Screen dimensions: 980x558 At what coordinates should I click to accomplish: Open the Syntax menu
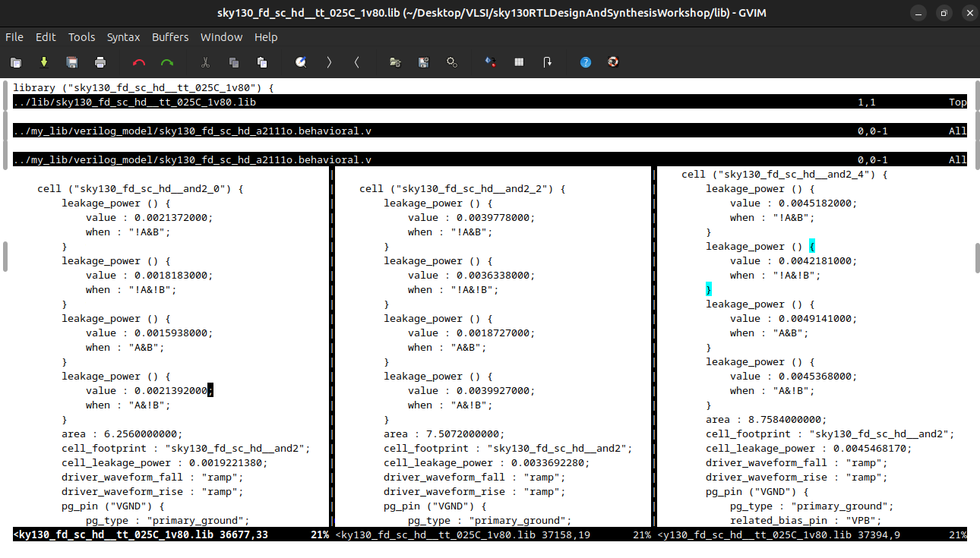coord(123,36)
